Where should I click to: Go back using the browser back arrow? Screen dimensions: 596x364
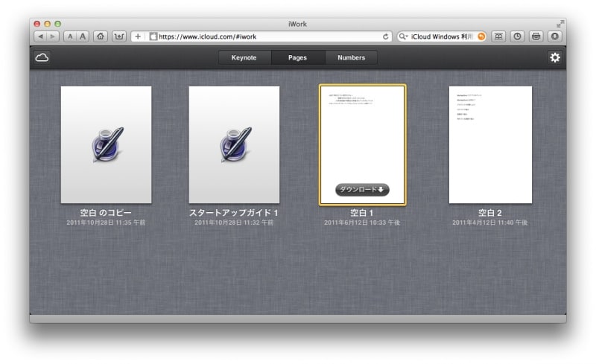(39, 36)
